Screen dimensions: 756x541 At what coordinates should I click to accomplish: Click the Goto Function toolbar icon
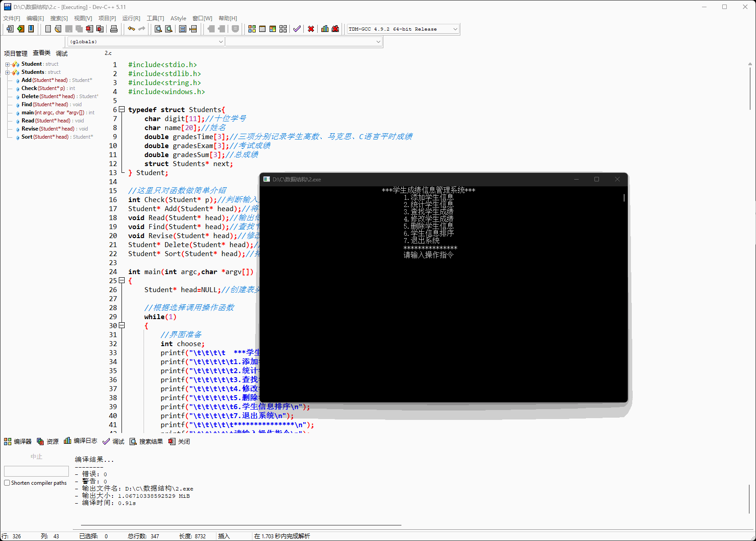(183, 29)
